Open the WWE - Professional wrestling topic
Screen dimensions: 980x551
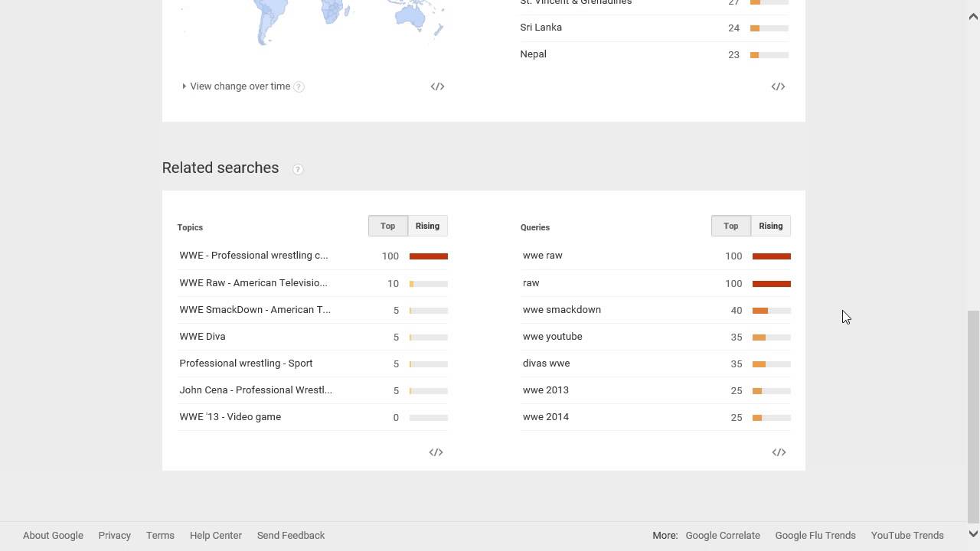[253, 256]
